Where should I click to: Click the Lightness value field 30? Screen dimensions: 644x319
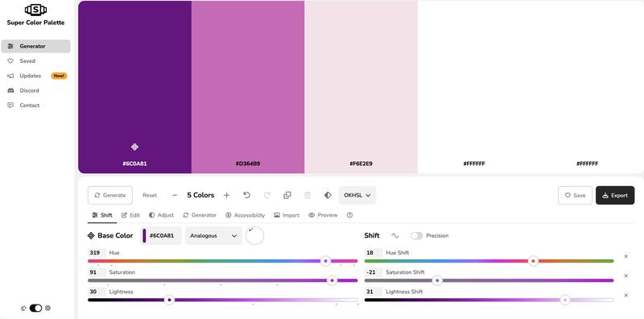[97, 292]
